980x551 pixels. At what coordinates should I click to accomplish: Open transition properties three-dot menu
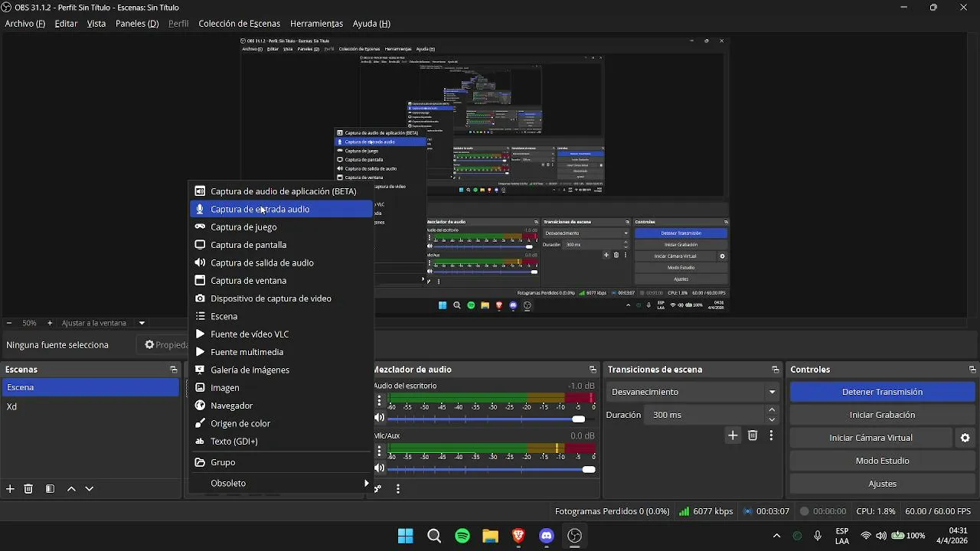point(771,435)
